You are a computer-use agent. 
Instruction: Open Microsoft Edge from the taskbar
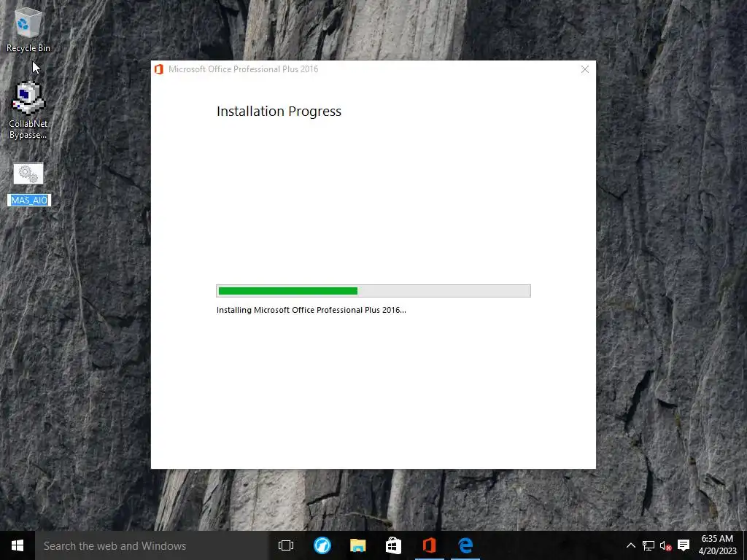coord(465,545)
